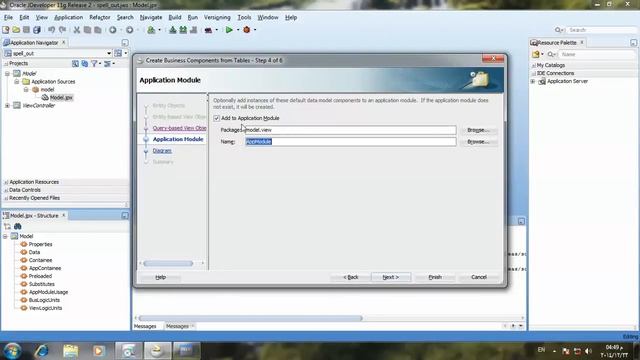
Task: Open Internet Explorer from the taskbar
Action: 41,351
